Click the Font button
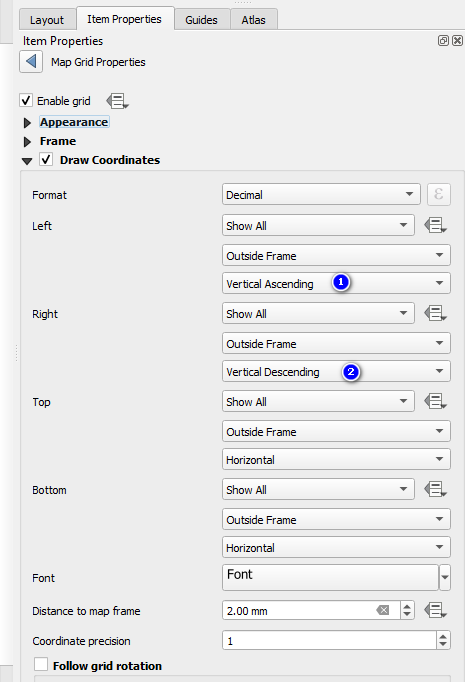Image resolution: width=465 pixels, height=682 pixels. pyautogui.click(x=330, y=577)
